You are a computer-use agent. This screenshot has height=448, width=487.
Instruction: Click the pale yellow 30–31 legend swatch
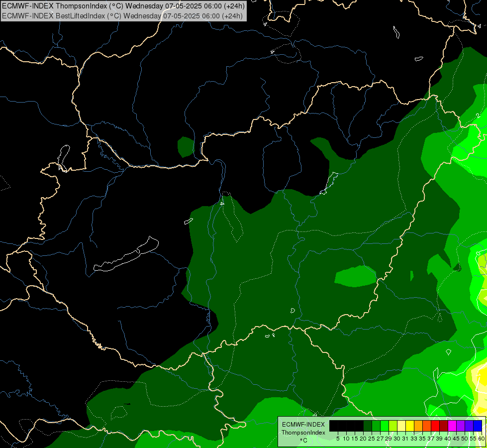401,426
